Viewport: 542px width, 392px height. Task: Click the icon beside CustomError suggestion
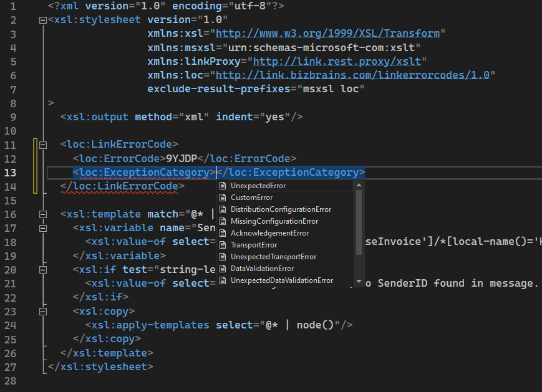pos(223,197)
